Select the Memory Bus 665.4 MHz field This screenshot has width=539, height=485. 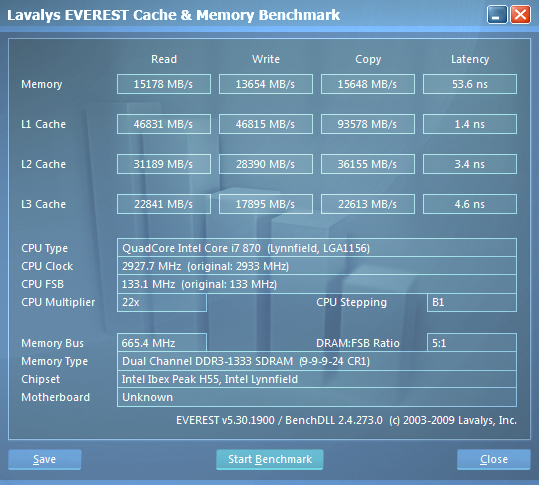[162, 343]
